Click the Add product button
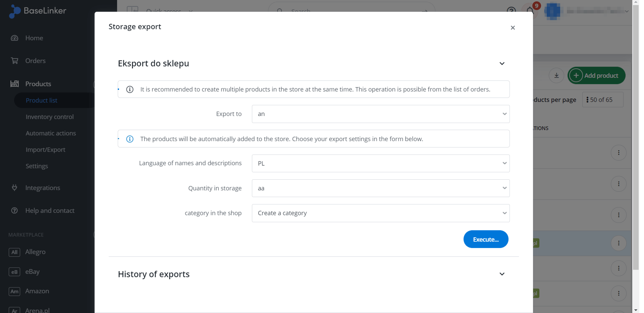The image size is (644, 313). click(x=596, y=75)
